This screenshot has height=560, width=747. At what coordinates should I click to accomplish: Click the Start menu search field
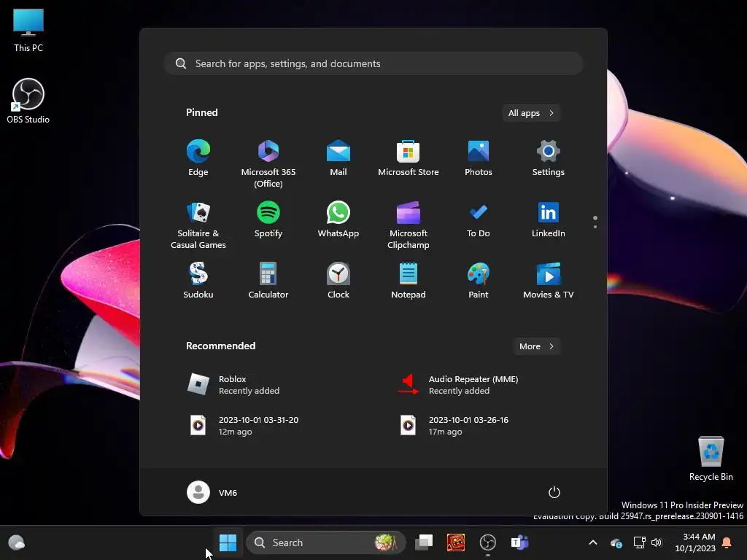373,63
